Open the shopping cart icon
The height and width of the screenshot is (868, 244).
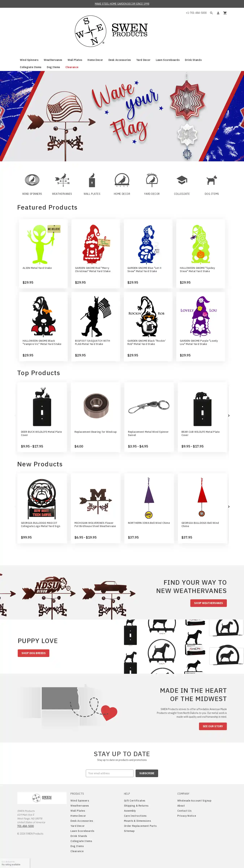225,13
